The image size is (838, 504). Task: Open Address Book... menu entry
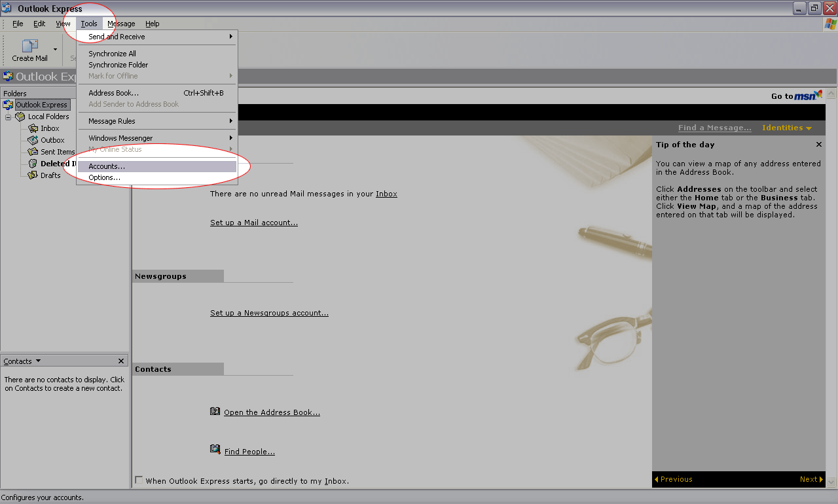point(113,93)
